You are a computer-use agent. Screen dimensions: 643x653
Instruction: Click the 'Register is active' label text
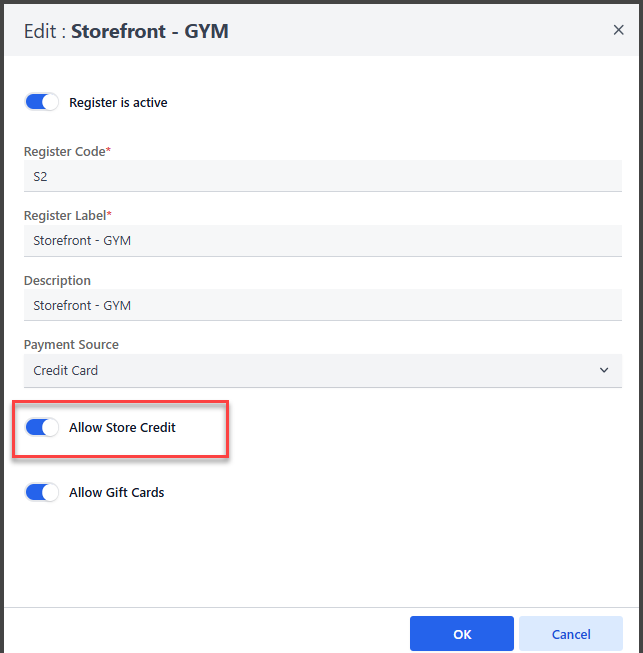tap(118, 102)
